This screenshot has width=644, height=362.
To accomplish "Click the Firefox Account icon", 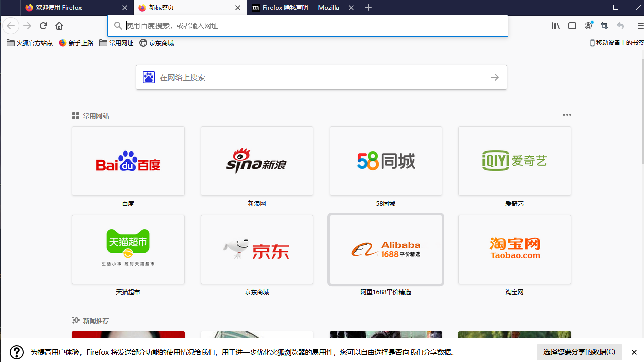I will 588,26.
